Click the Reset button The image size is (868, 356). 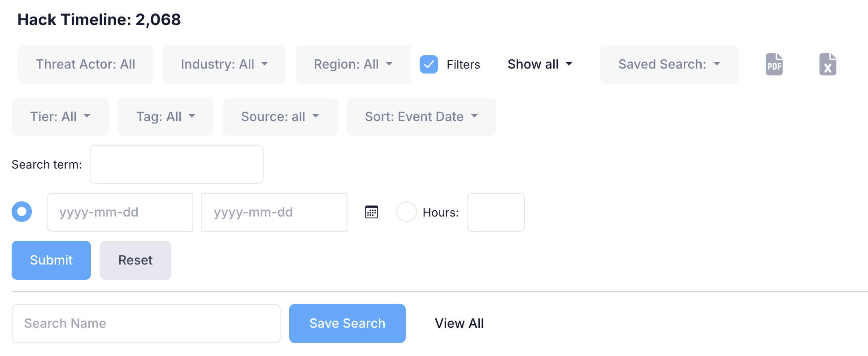[135, 260]
